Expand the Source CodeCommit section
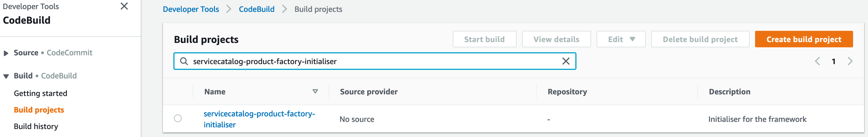 tap(6, 53)
